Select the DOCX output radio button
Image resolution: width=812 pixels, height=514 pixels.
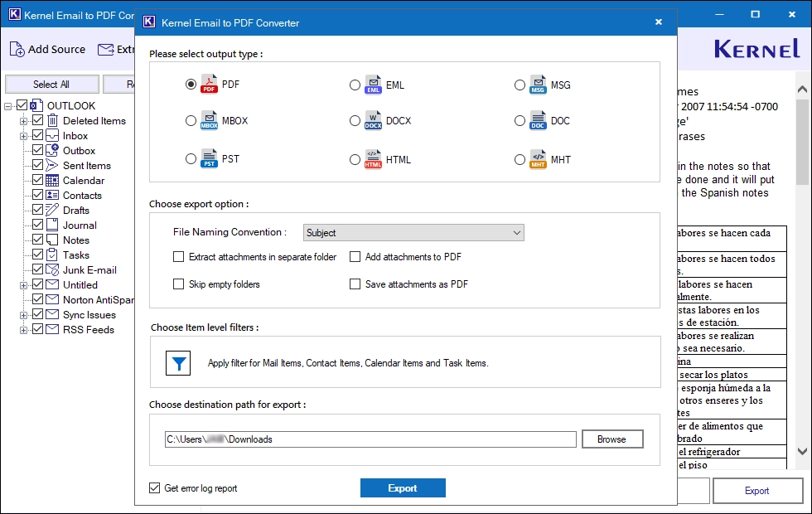click(355, 120)
